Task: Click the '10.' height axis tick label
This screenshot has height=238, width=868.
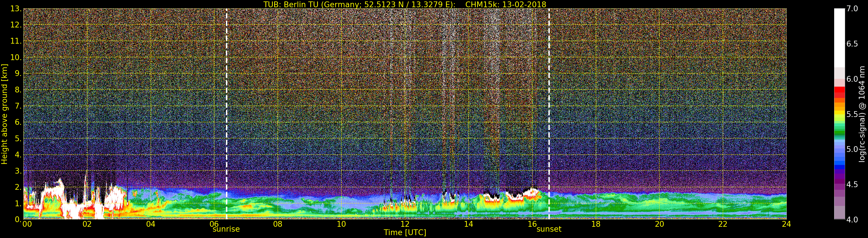Action: (16, 57)
